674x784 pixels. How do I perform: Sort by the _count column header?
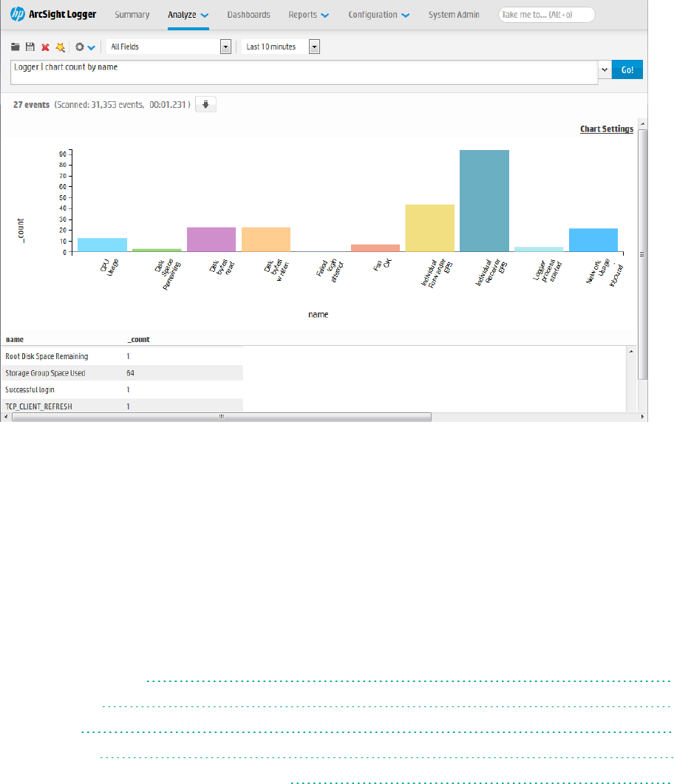(x=138, y=339)
